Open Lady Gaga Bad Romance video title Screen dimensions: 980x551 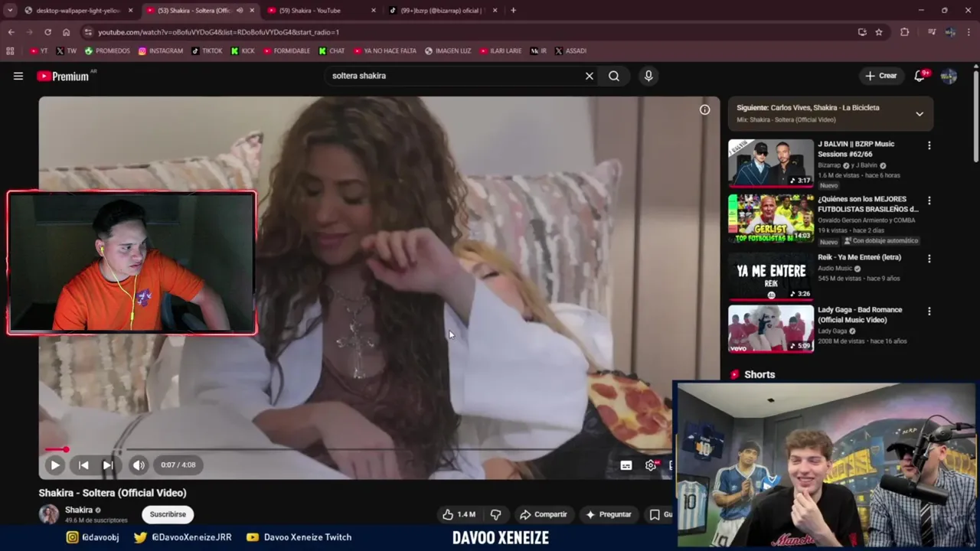pyautogui.click(x=860, y=315)
